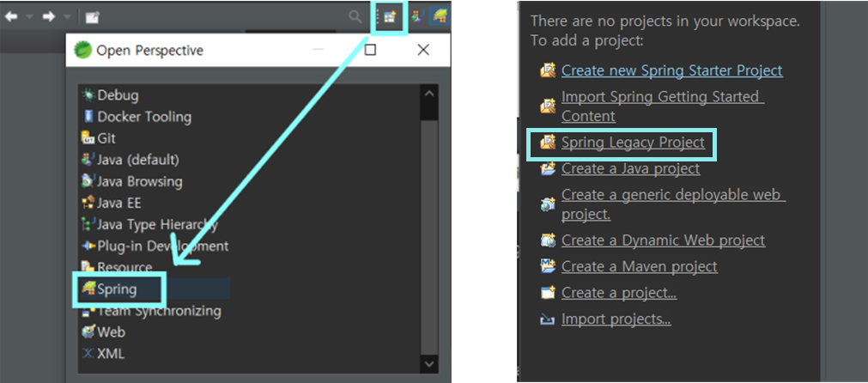Switch to the Spring perspective toolbar icon
868x383 pixels.
point(440,16)
